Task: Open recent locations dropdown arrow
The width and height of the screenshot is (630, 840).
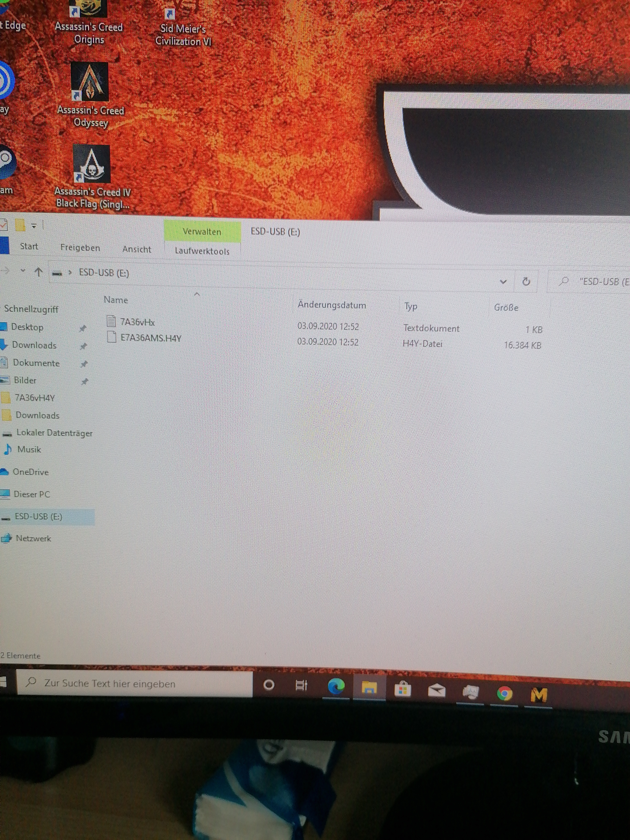Action: (23, 271)
